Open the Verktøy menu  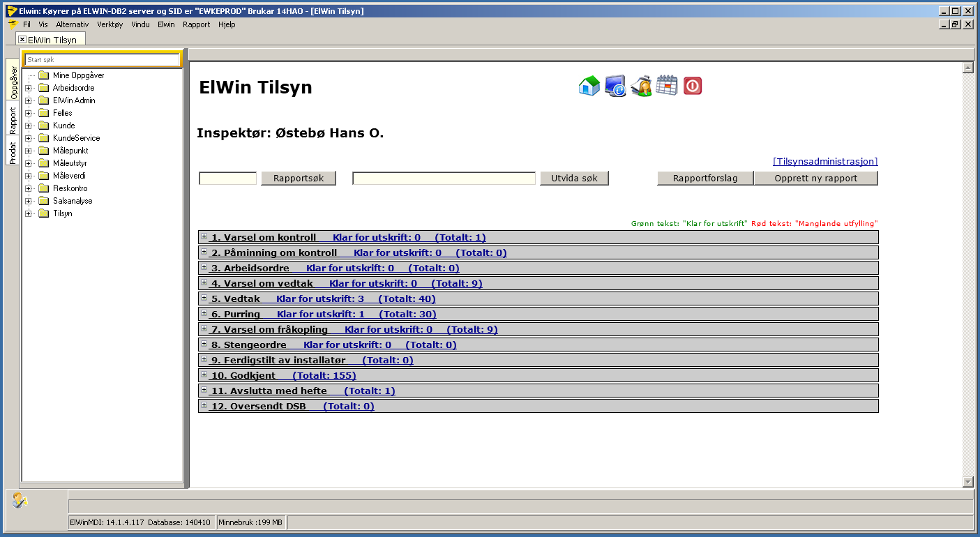(x=110, y=24)
